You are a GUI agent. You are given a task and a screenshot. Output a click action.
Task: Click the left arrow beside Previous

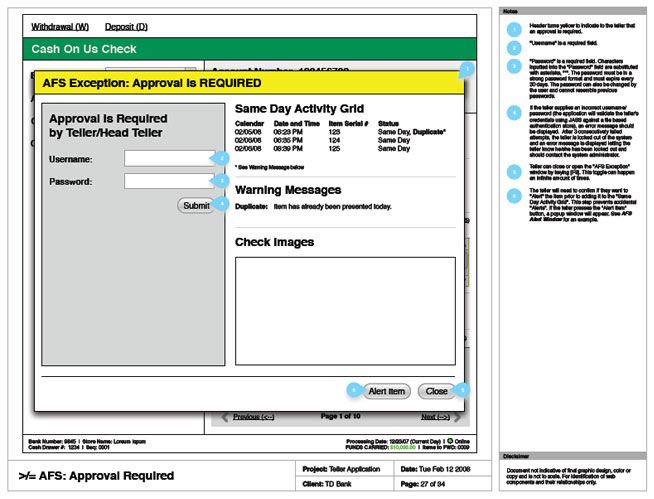225,417
